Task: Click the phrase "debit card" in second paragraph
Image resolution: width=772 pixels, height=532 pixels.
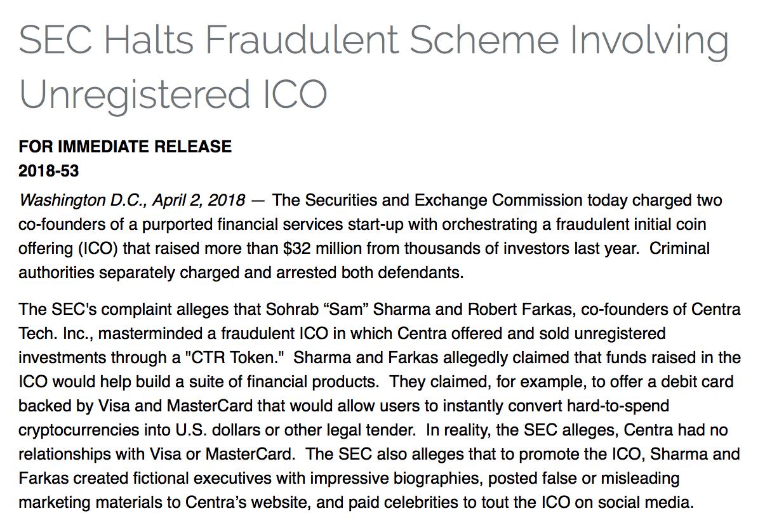Action: pyautogui.click(x=702, y=382)
